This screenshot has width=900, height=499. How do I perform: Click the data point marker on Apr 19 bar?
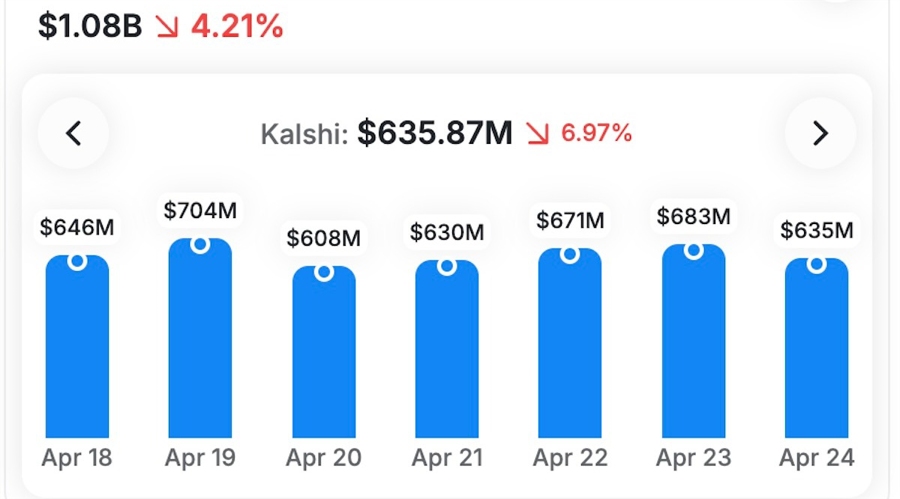click(200, 244)
